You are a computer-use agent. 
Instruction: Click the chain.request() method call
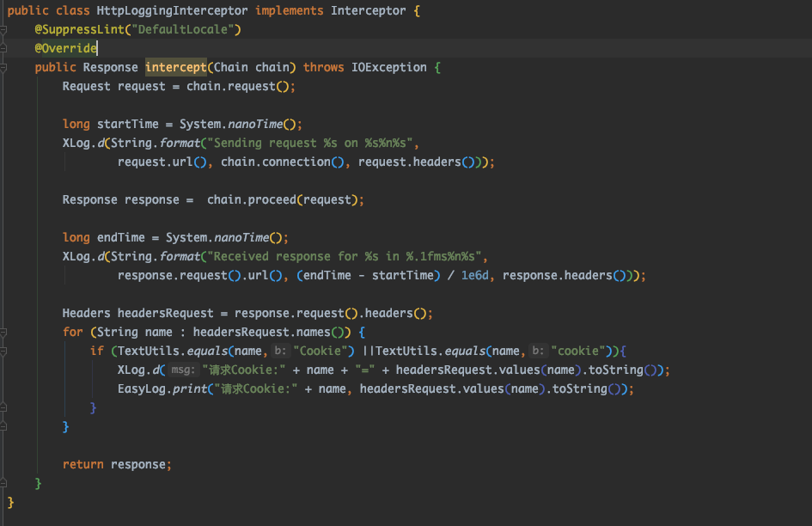tap(237, 86)
